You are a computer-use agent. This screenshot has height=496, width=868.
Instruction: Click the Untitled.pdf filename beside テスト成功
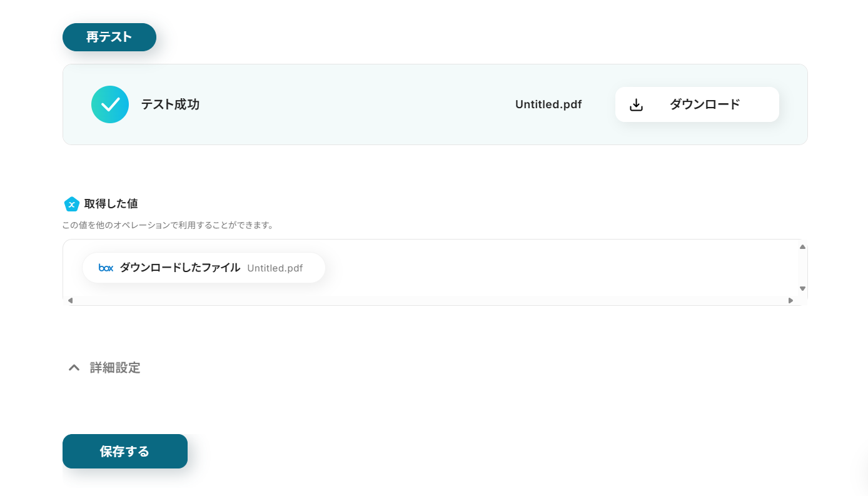[548, 104]
